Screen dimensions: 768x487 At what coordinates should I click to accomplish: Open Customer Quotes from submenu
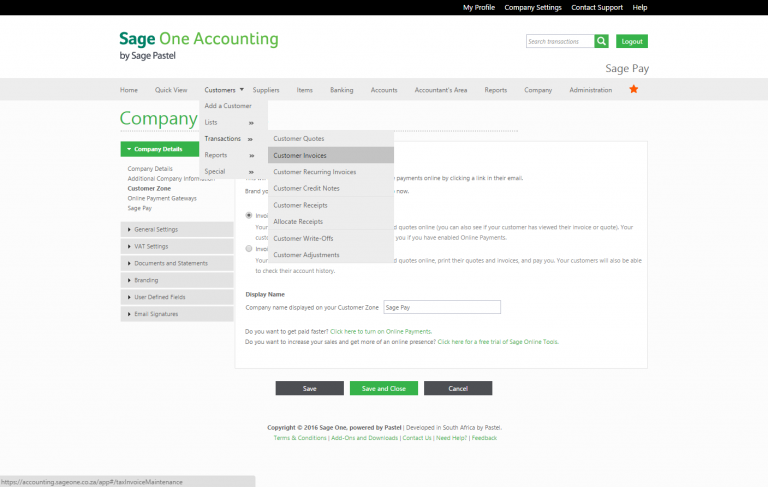tap(331, 139)
